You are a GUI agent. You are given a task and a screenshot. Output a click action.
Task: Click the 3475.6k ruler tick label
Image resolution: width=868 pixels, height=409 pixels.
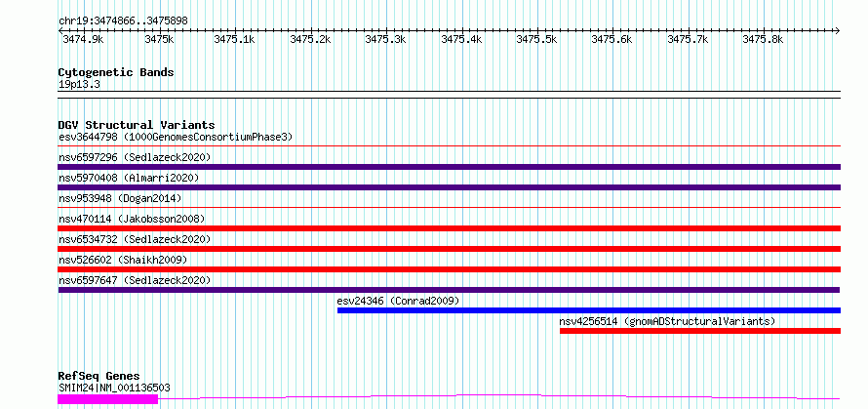612,39
